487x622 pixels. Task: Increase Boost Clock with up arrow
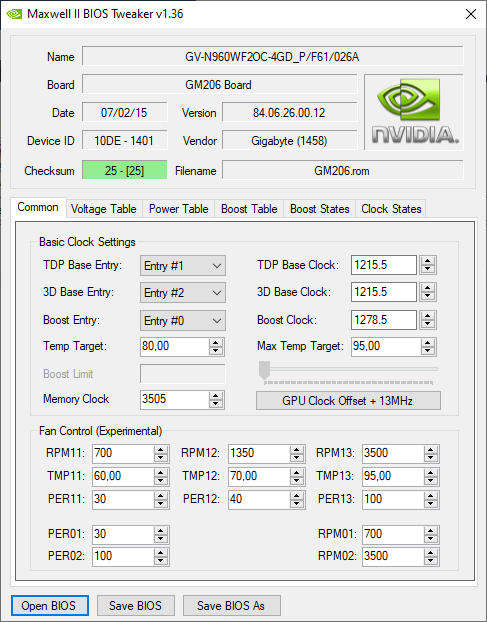coord(428,316)
